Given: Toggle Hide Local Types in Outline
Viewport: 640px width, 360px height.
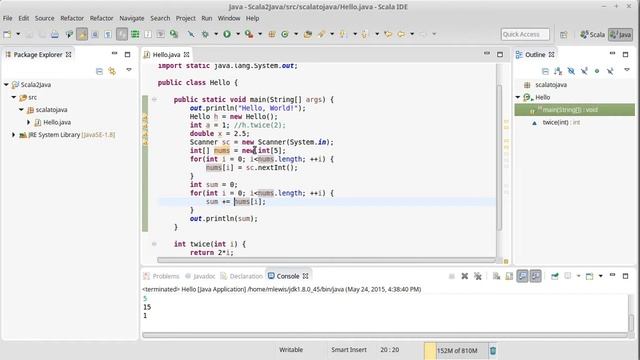Looking at the screenshot, I should pyautogui.click(x=610, y=71).
